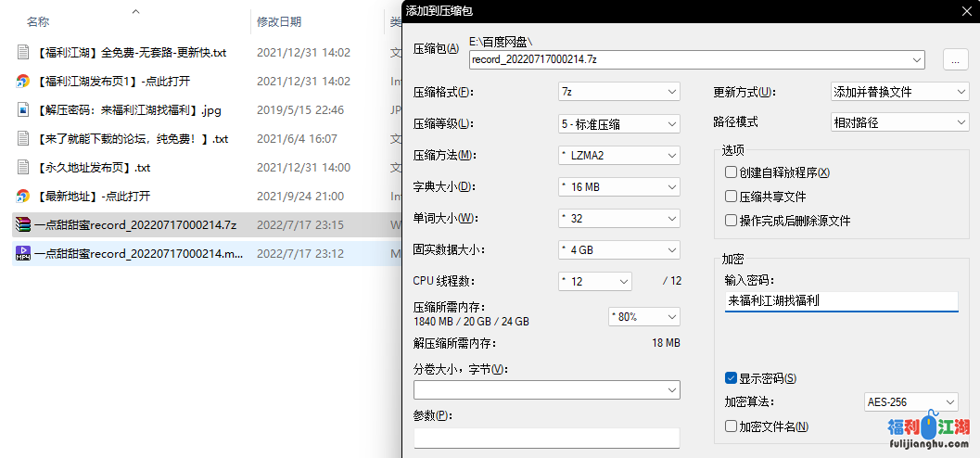
Task: Click the 全免费-无套路 text file icon
Action: click(x=23, y=53)
